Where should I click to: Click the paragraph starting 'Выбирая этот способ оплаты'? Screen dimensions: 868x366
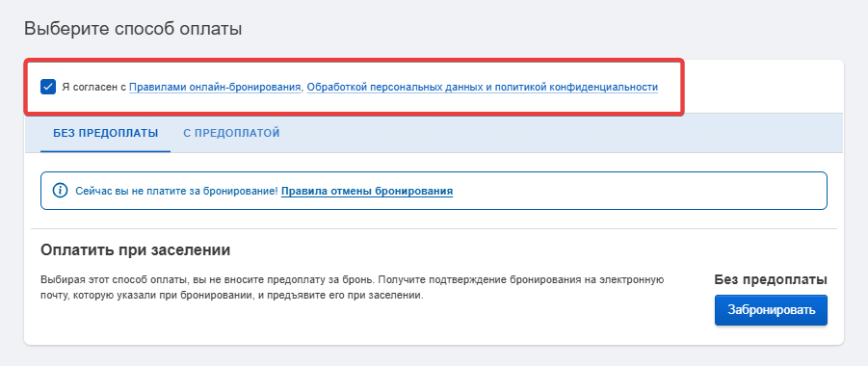point(352,287)
